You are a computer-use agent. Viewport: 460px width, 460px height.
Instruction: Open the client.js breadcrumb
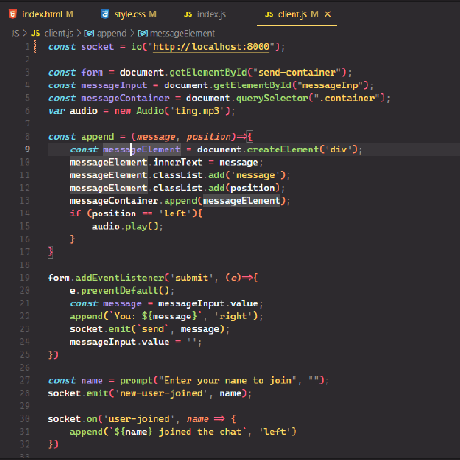(59, 33)
